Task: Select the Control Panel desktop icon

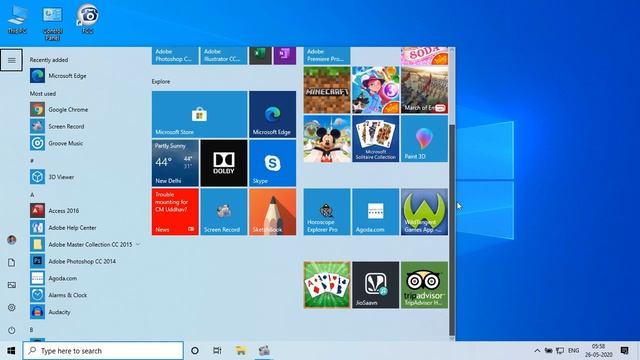Action: click(53, 23)
